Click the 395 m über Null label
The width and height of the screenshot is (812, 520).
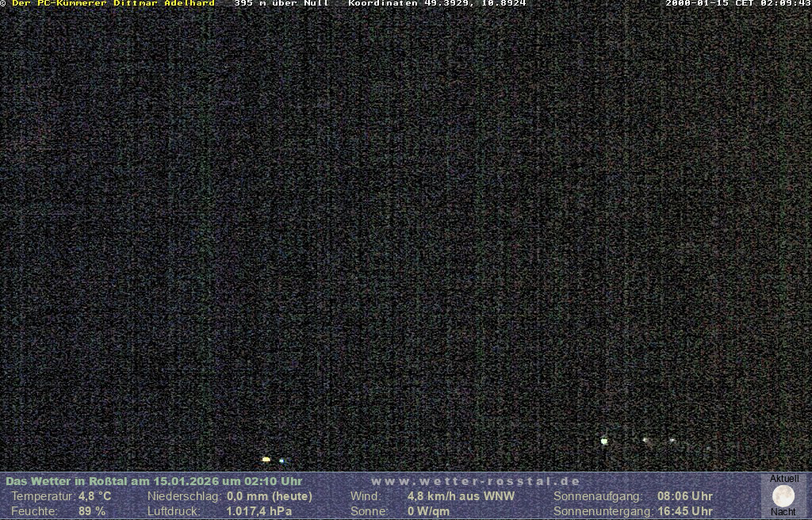tap(282, 3)
